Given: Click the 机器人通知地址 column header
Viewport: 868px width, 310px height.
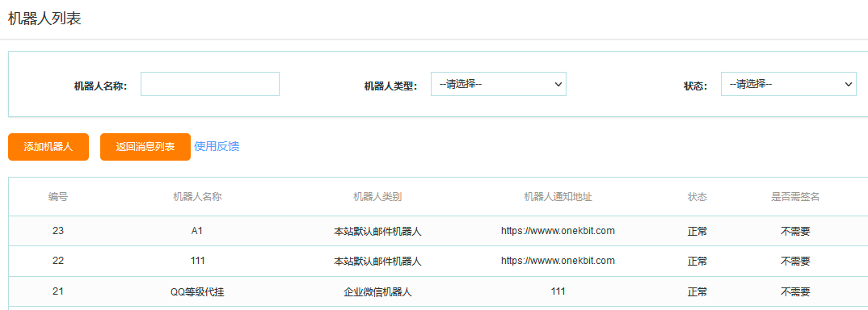Looking at the screenshot, I should coord(558,197).
